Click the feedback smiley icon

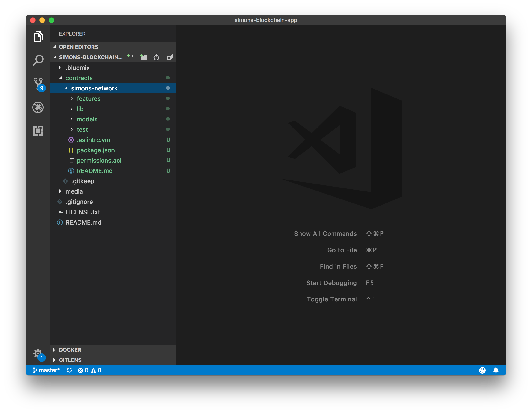[x=482, y=370]
